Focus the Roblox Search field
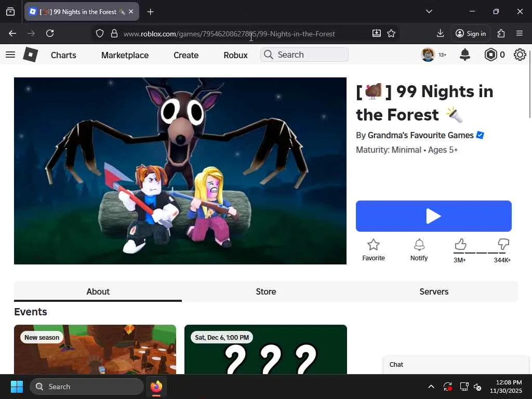This screenshot has height=399, width=532. pos(304,55)
